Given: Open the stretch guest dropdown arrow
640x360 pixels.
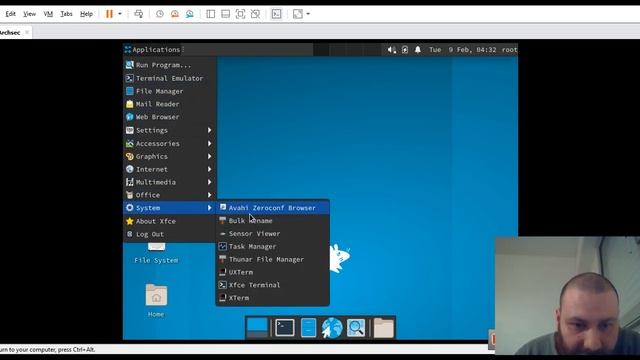Looking at the screenshot, I should [x=308, y=14].
